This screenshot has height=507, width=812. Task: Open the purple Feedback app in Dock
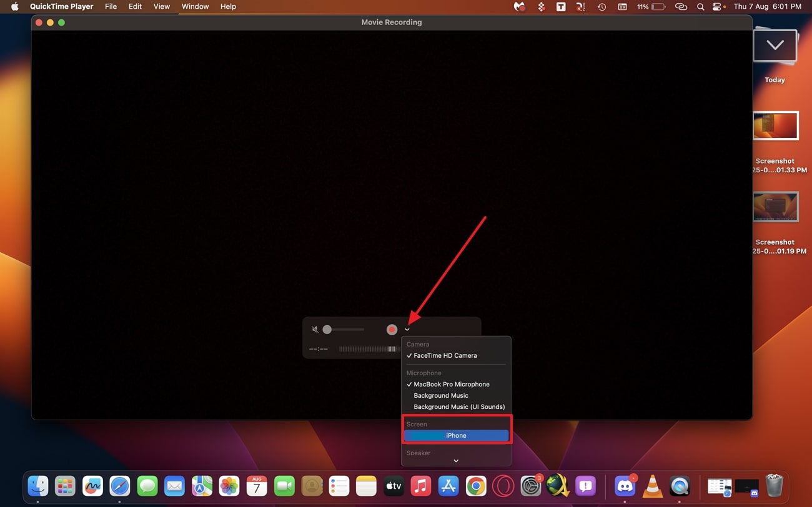click(585, 486)
